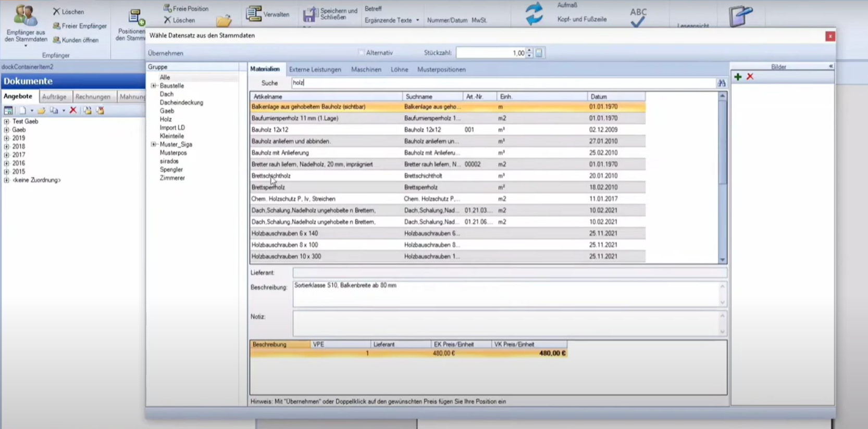Click the Positionen aus den Stammdaten icon
868x429 pixels.
click(x=137, y=18)
